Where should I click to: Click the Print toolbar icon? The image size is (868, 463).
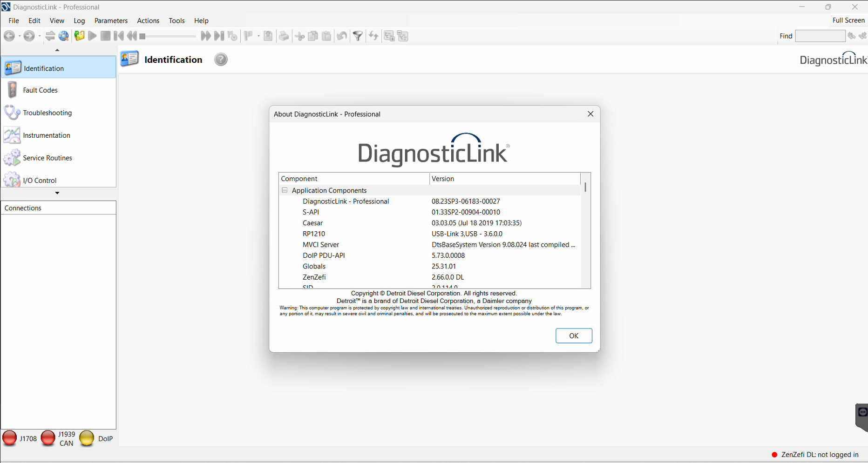284,36
